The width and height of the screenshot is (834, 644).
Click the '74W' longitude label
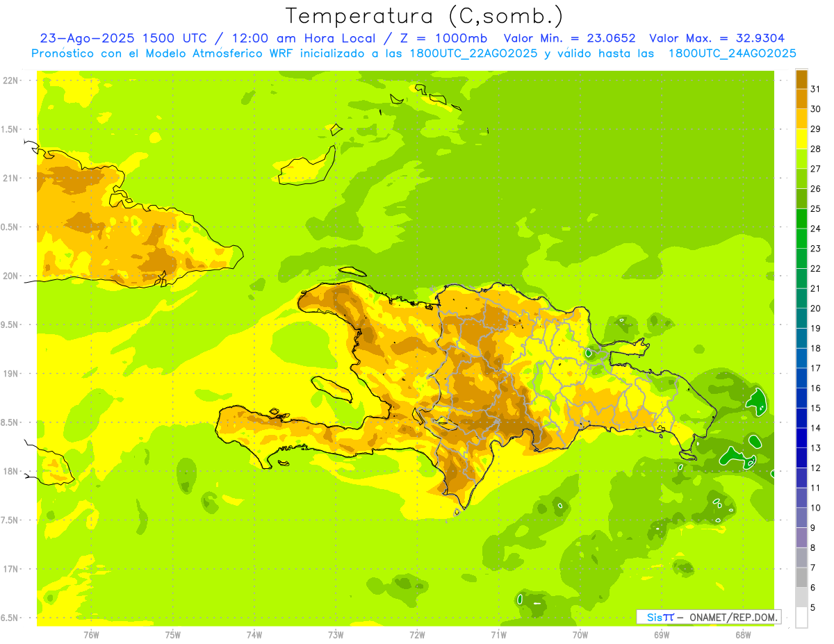pos(254,634)
